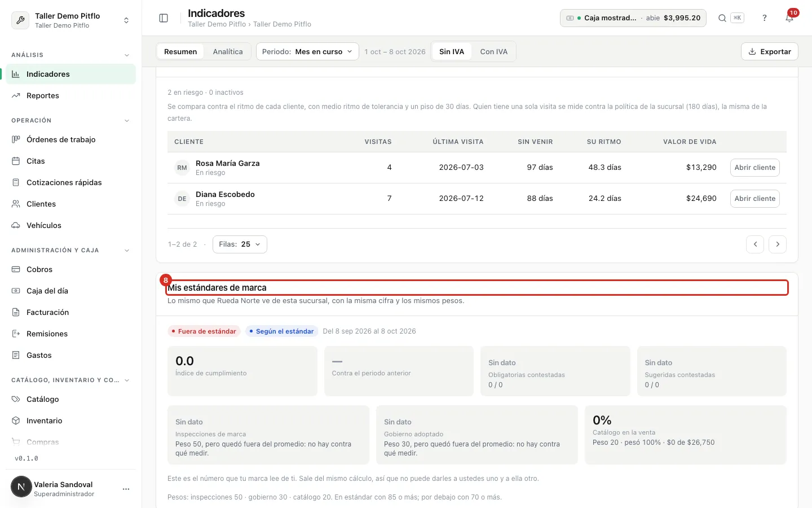The height and width of the screenshot is (508, 812).
Task: Switch to the Resumen tab
Action: (180, 51)
